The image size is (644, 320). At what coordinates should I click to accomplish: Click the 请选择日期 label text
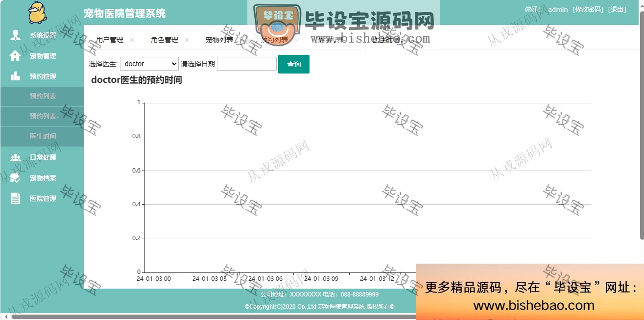pos(198,64)
